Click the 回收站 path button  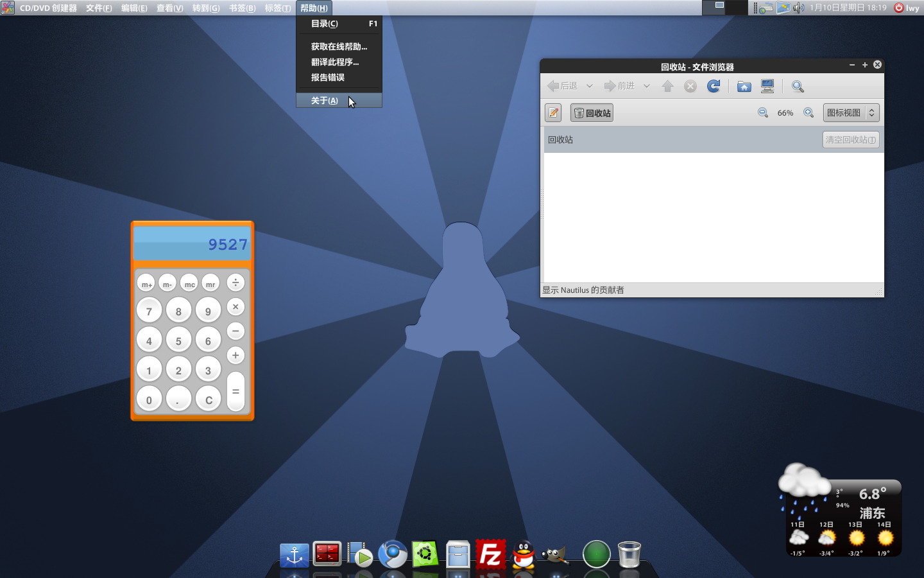[592, 113]
